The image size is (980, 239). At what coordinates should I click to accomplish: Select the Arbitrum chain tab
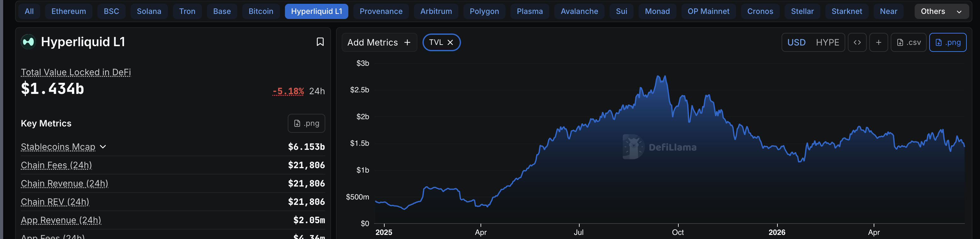(x=436, y=11)
